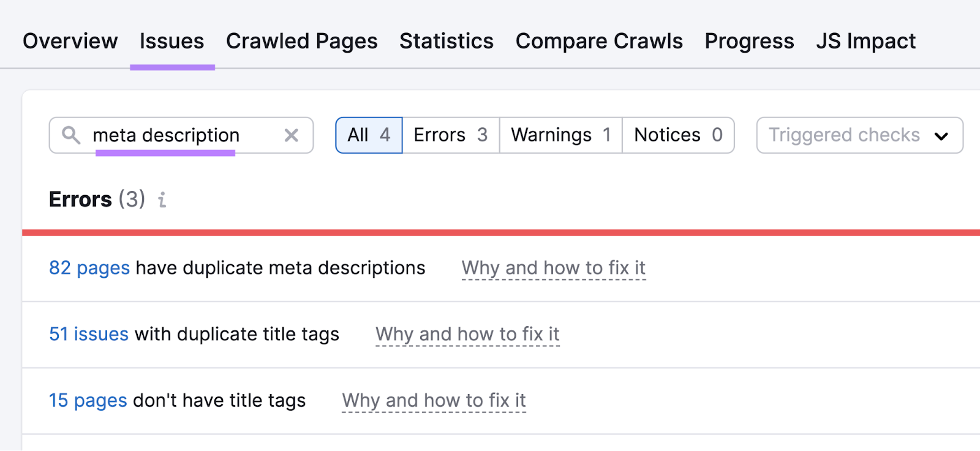Screen dimensions: 980x451
Task: Filter issues by Errors
Action: (450, 135)
